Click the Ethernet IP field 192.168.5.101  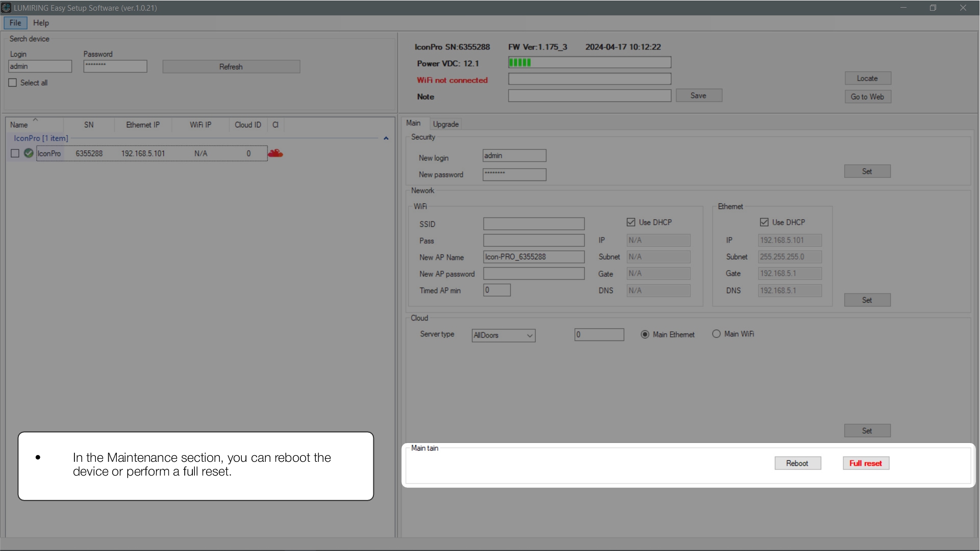(x=790, y=240)
